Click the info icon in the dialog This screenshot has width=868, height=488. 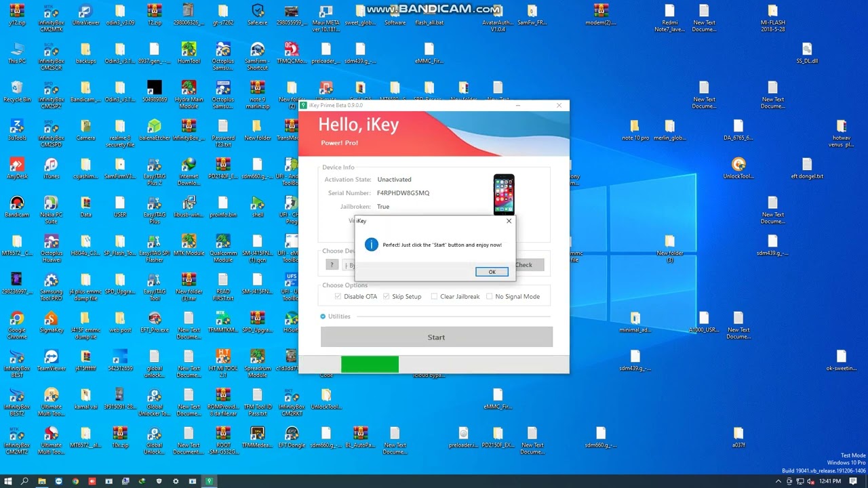pyautogui.click(x=371, y=245)
